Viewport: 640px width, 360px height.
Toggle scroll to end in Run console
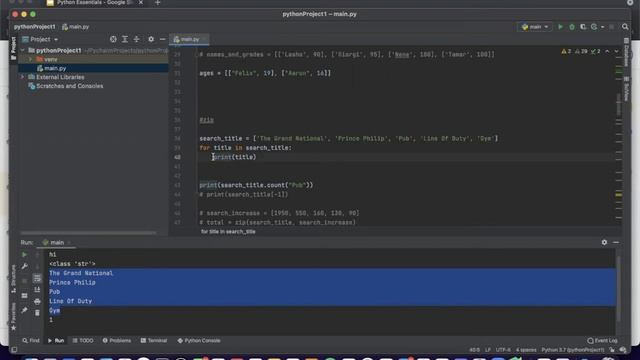click(37, 290)
